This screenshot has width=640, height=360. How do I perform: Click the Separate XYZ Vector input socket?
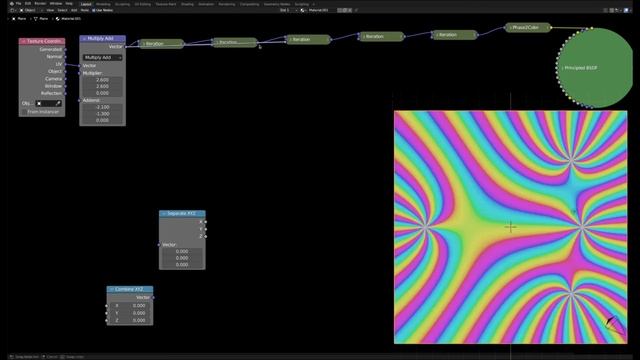tap(159, 244)
